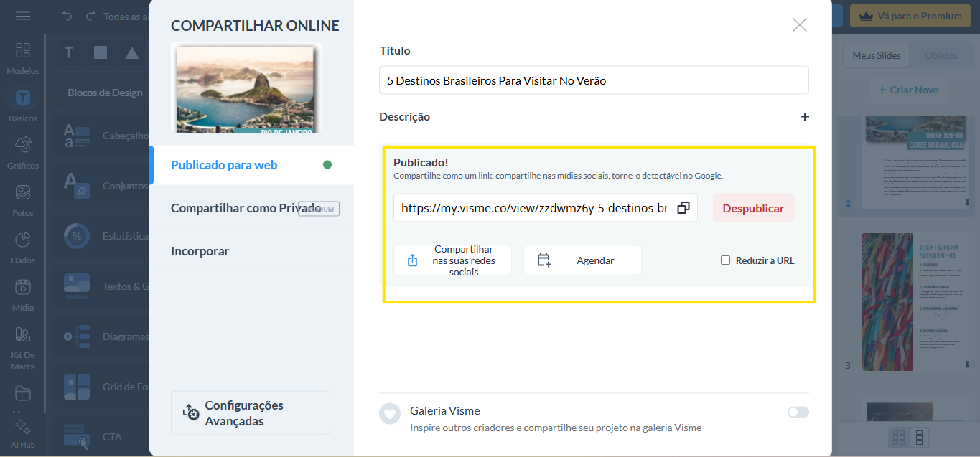Switch slides panel to list view
Viewport: 980px width, 457px height.
pos(918,437)
